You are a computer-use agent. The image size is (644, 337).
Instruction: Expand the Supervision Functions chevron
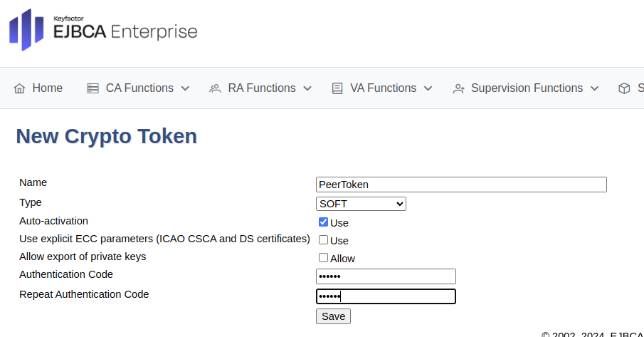click(595, 88)
